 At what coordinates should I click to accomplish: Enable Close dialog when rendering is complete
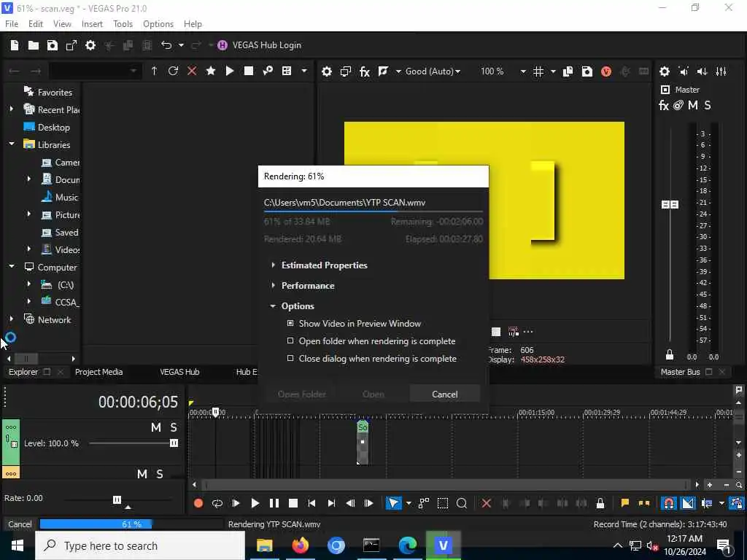click(x=290, y=358)
